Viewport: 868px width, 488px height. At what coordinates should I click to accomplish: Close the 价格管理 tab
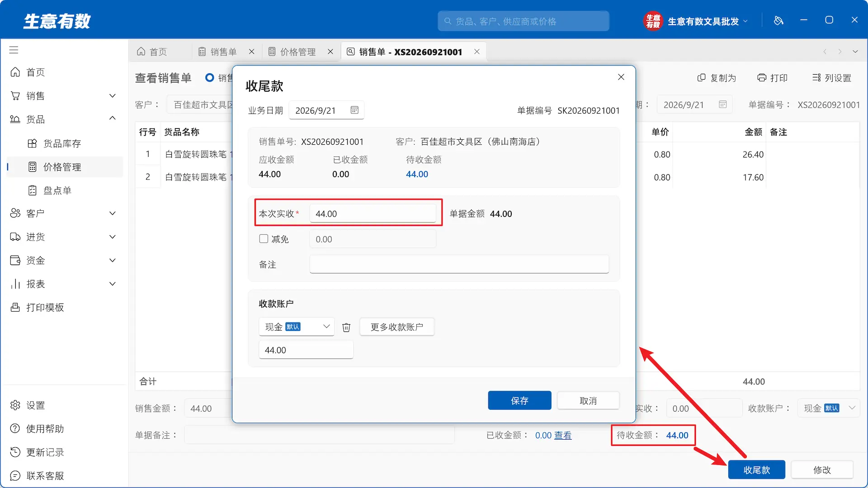(x=330, y=52)
